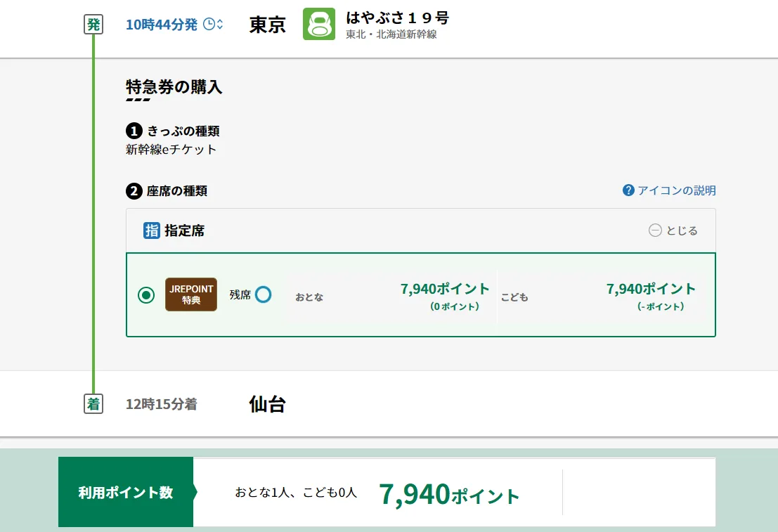Click the 10時44分発 departure time
Viewport: 778px width, 532px height.
point(162,25)
